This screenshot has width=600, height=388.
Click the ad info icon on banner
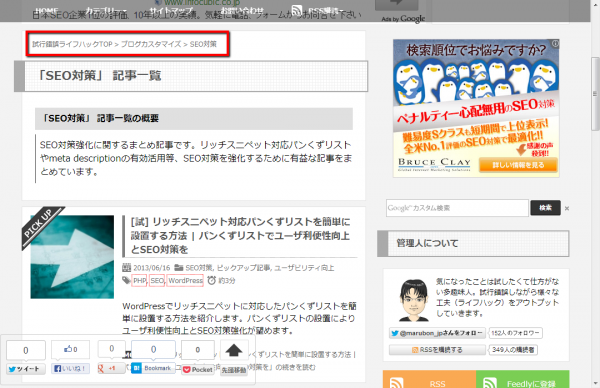tap(555, 44)
